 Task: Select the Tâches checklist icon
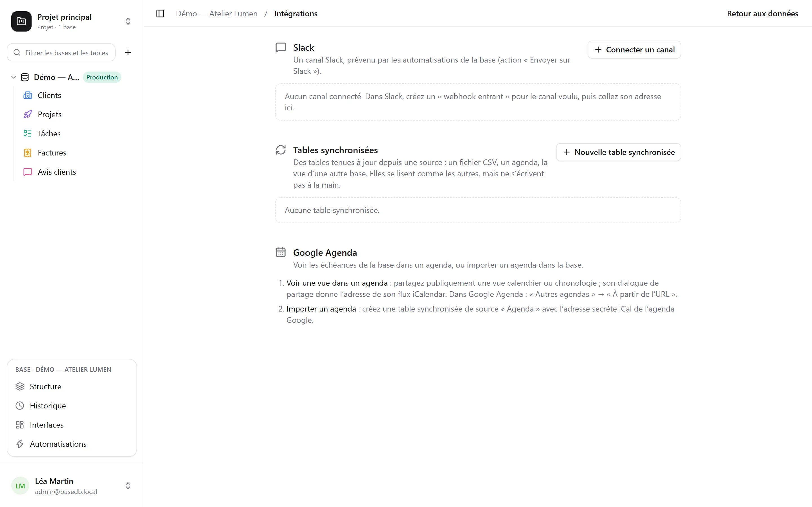(28, 134)
